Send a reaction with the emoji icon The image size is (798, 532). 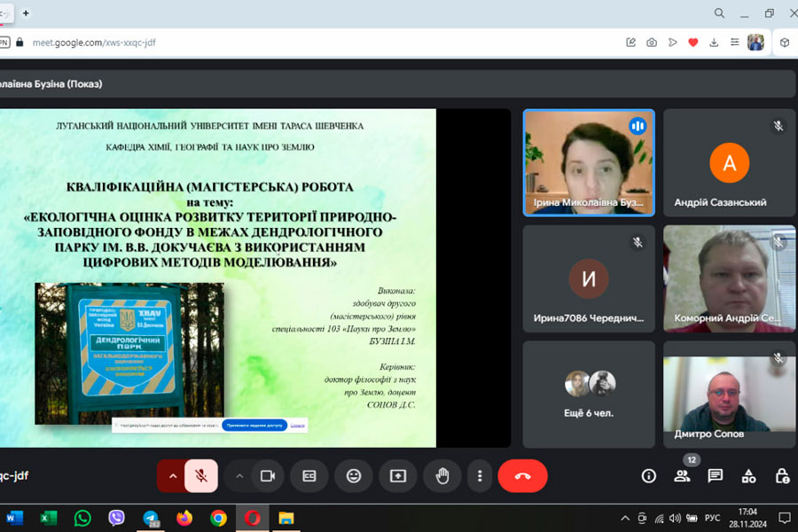tap(354, 476)
